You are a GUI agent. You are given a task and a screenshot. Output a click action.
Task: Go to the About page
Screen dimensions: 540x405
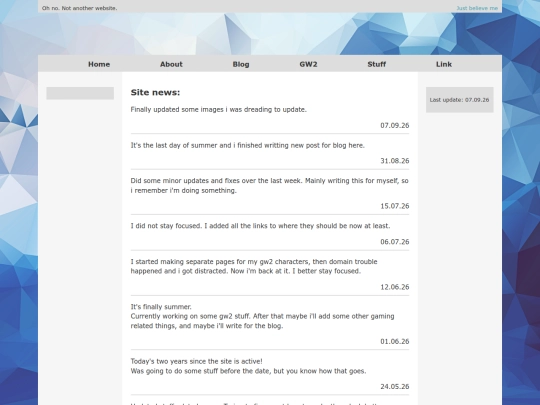[x=171, y=64]
